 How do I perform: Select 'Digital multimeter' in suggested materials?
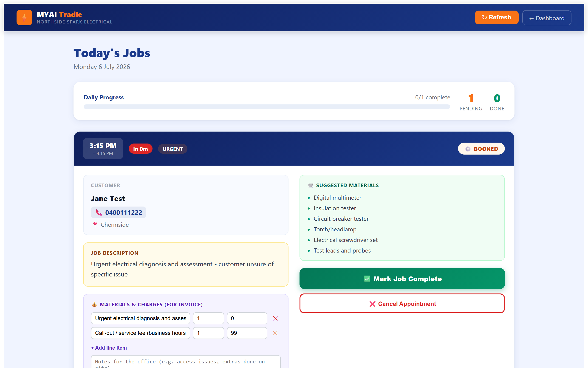pos(337,198)
